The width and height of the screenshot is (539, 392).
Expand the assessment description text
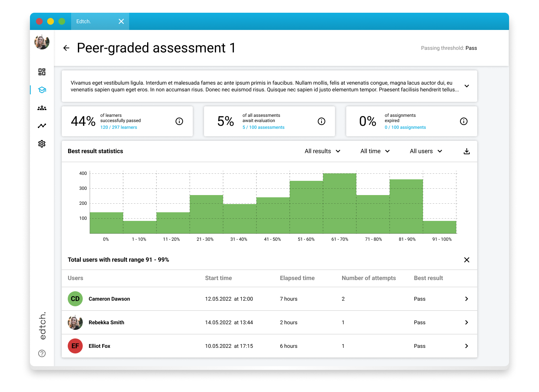[467, 86]
